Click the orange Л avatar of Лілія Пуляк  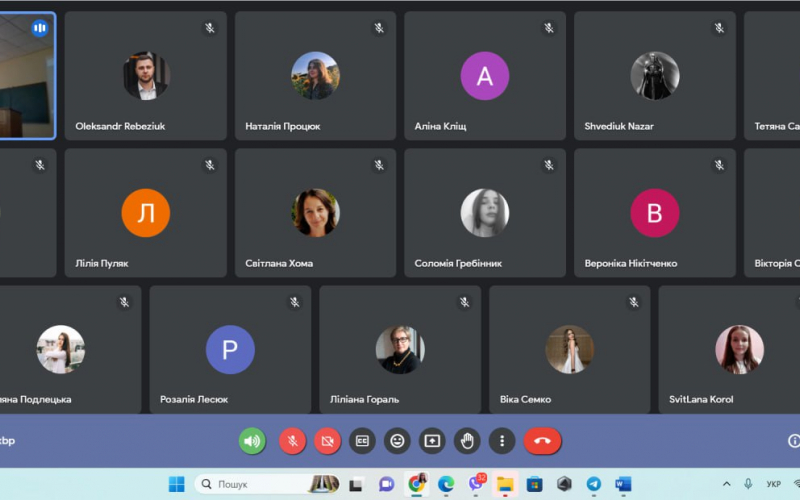pos(146,213)
